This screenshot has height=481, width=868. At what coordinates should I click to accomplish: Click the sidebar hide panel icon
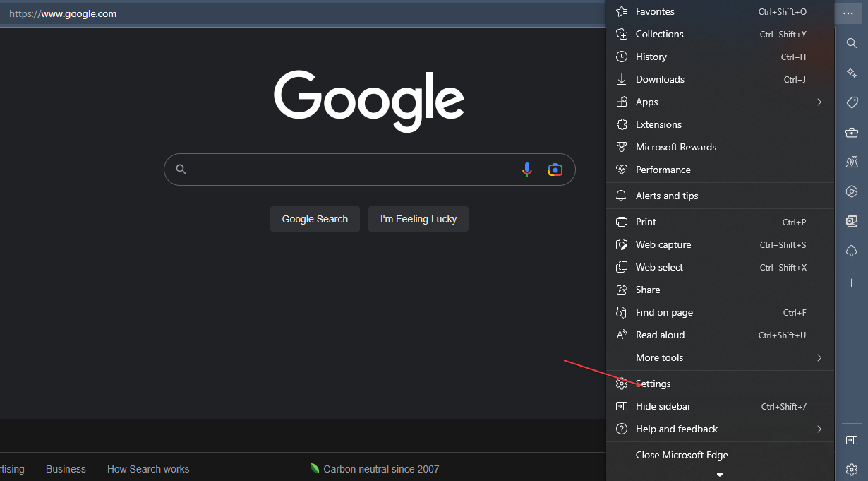coord(852,440)
